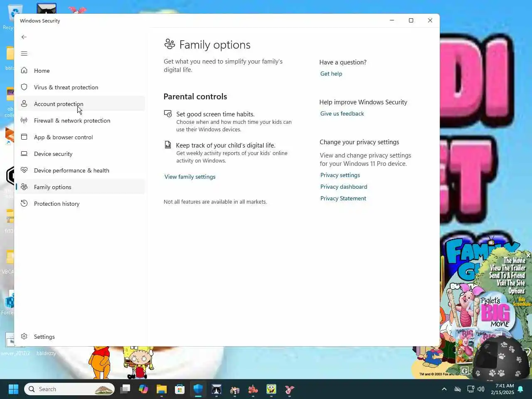Screen dimensions: 532x399
Task: Open Task View on taskbar
Action: (125, 389)
